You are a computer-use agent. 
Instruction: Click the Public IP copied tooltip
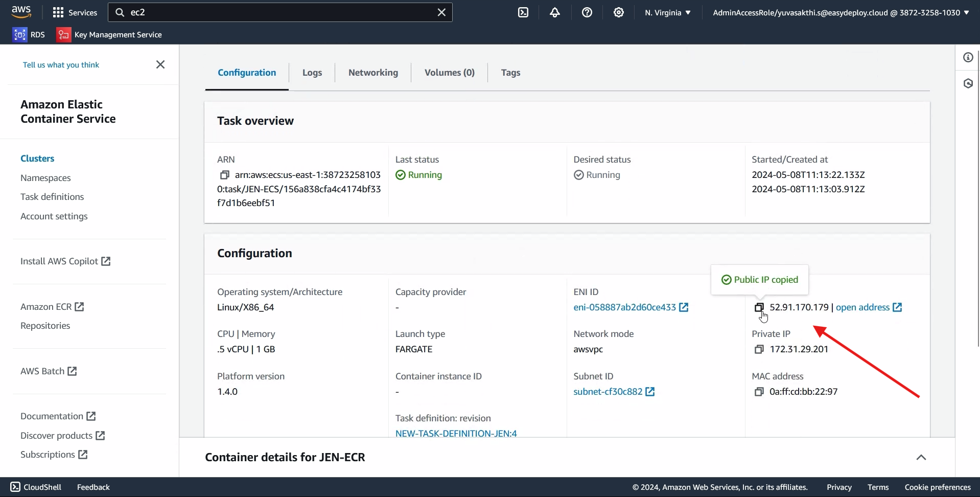coord(760,280)
